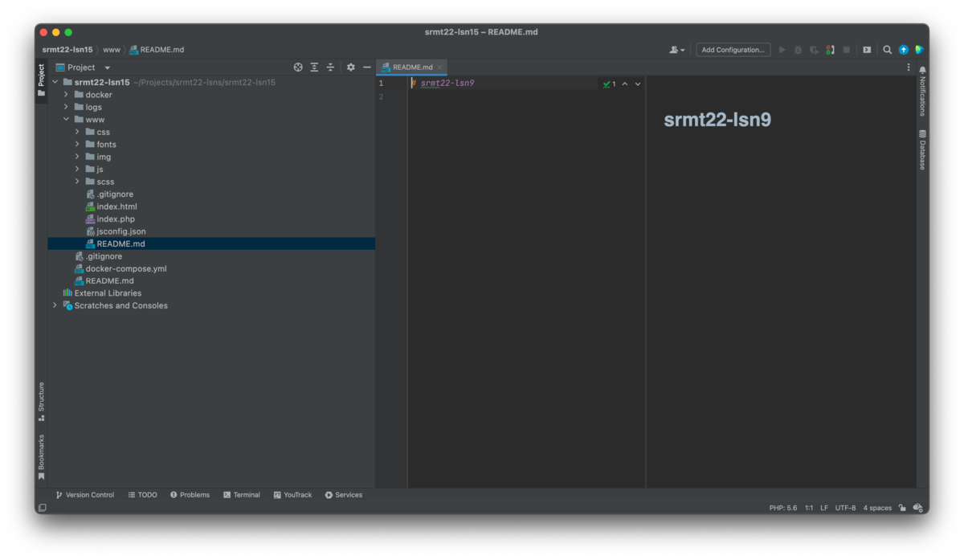Viewport: 964px width, 560px height.
Task: Open the editor tabs three-dot menu
Action: tap(909, 67)
